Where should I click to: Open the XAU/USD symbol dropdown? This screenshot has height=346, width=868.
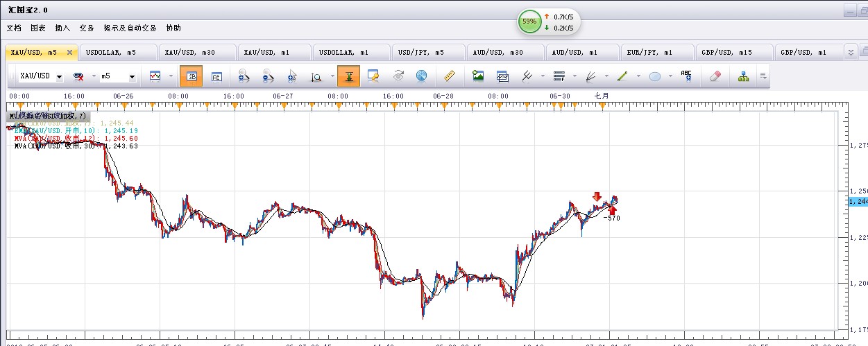point(60,77)
